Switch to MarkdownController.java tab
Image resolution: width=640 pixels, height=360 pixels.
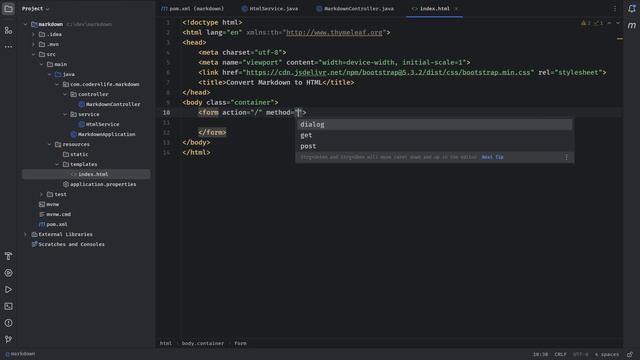355,9
